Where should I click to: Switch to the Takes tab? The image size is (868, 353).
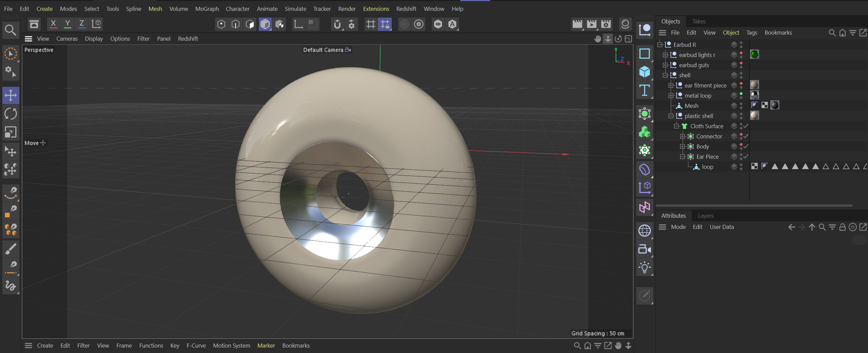[699, 21]
